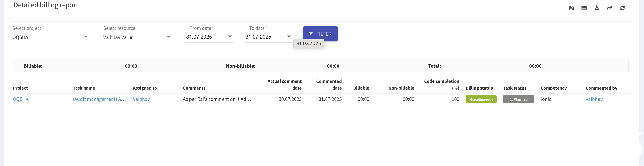Click the list view table icon
The image size is (644, 166).
(x=584, y=8)
